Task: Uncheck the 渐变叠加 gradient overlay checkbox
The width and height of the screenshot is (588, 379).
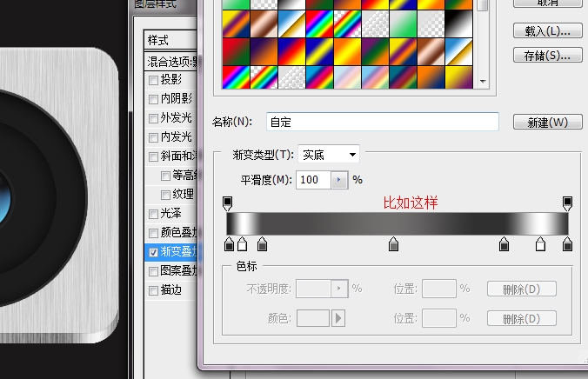Action: pos(154,252)
